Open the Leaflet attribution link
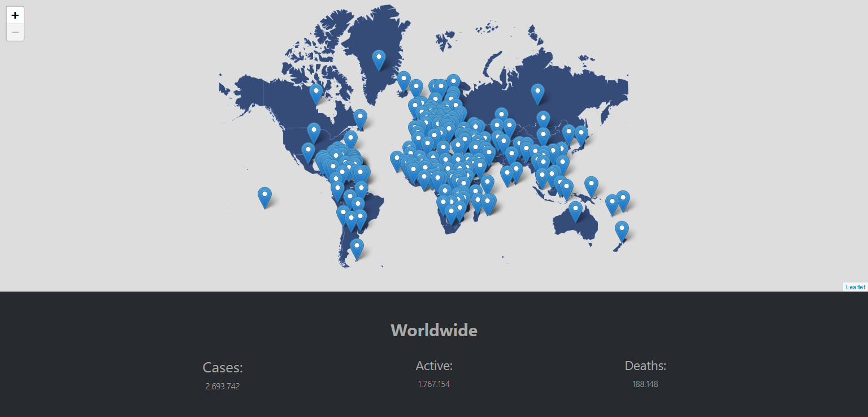The width and height of the screenshot is (868, 417). (855, 287)
